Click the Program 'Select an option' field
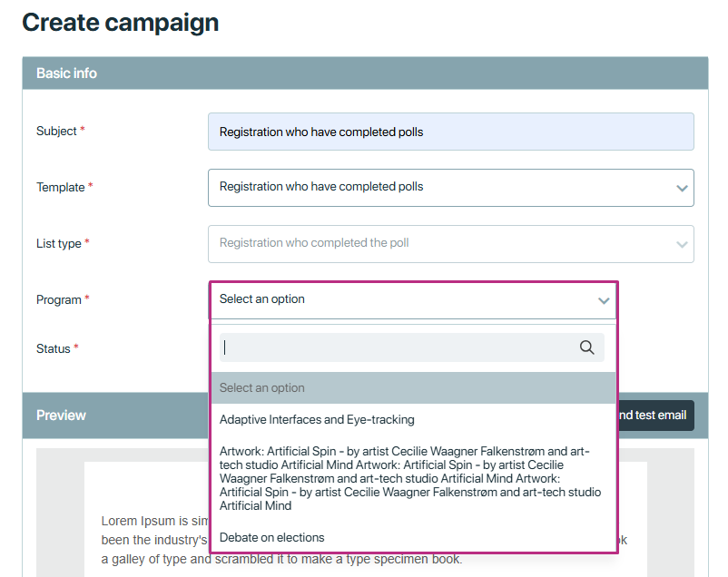728x577 pixels. click(x=414, y=300)
